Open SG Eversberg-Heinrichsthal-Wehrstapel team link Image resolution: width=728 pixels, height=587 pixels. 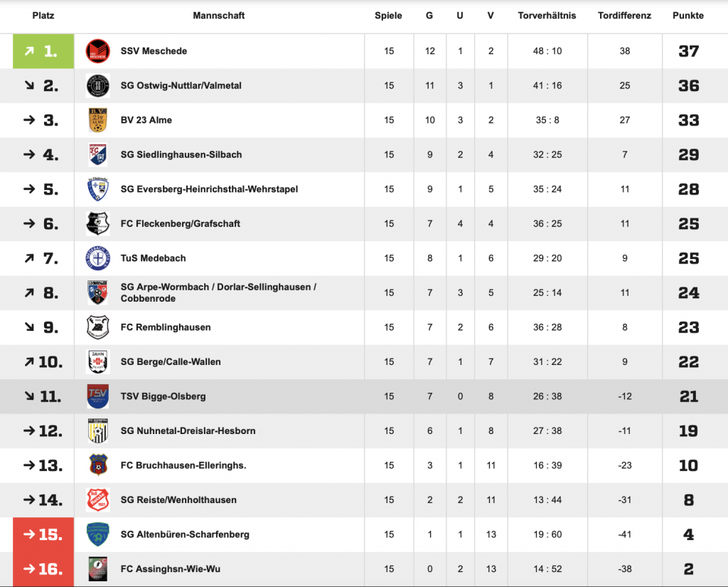[x=209, y=189]
